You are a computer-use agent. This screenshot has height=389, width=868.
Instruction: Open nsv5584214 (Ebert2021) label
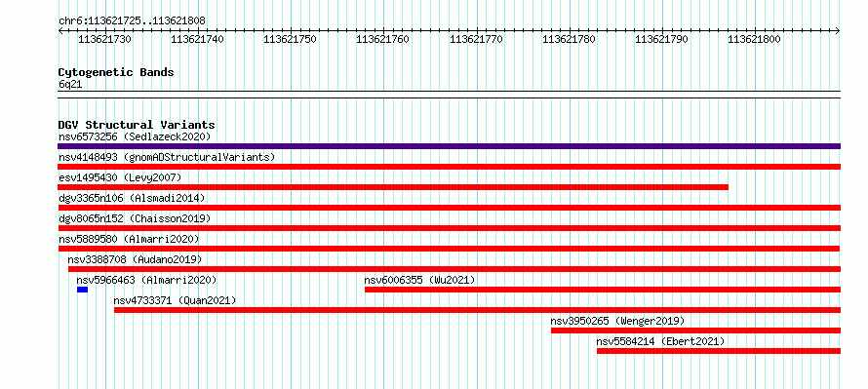(660, 341)
